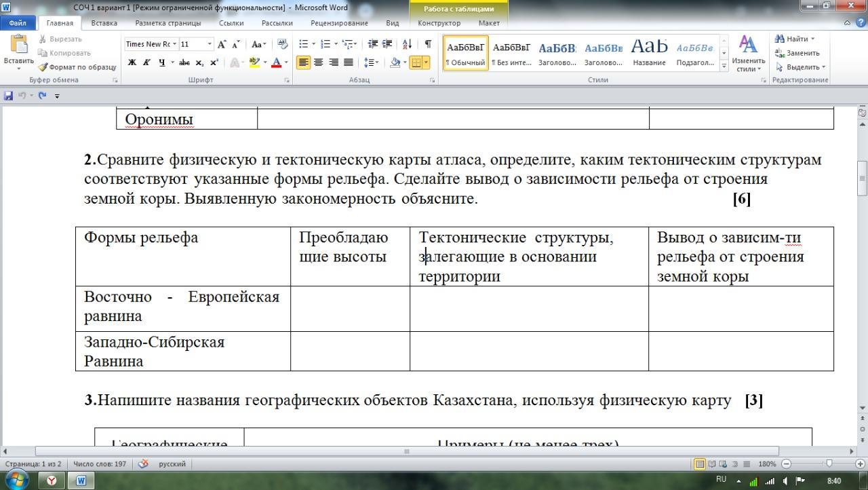Viewport: 868px width, 490px height.
Task: Click the Text Effects glowing A icon
Action: (233, 62)
